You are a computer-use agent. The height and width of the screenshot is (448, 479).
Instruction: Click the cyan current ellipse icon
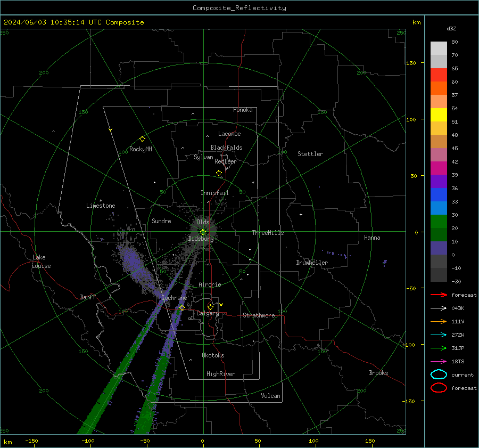439,374
